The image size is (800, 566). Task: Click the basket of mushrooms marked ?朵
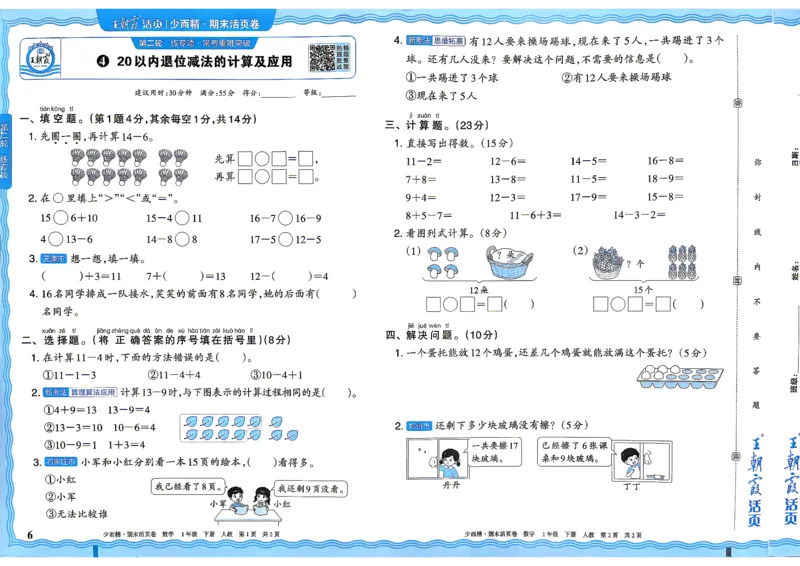click(x=509, y=262)
